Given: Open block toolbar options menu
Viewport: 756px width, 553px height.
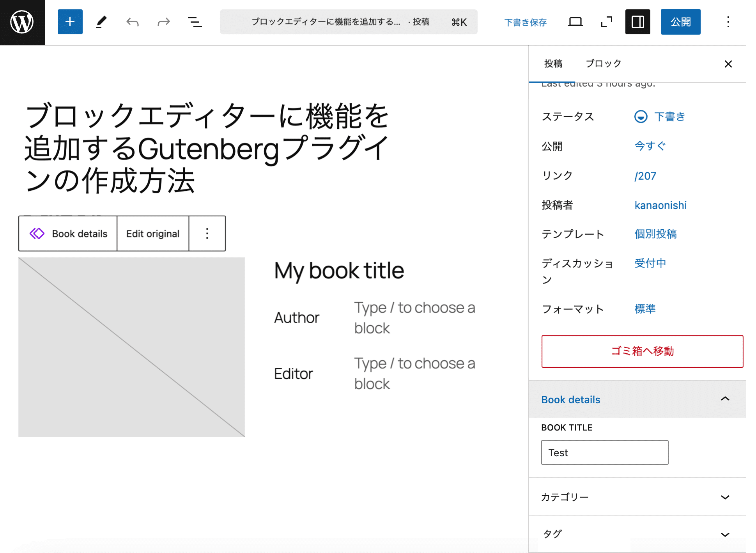Looking at the screenshot, I should tap(207, 233).
